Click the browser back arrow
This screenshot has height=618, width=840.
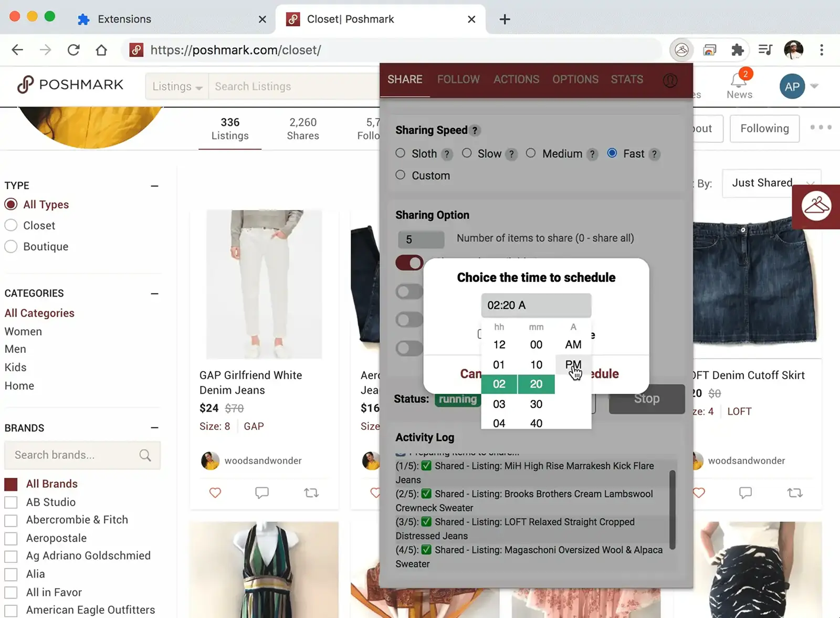(x=17, y=50)
